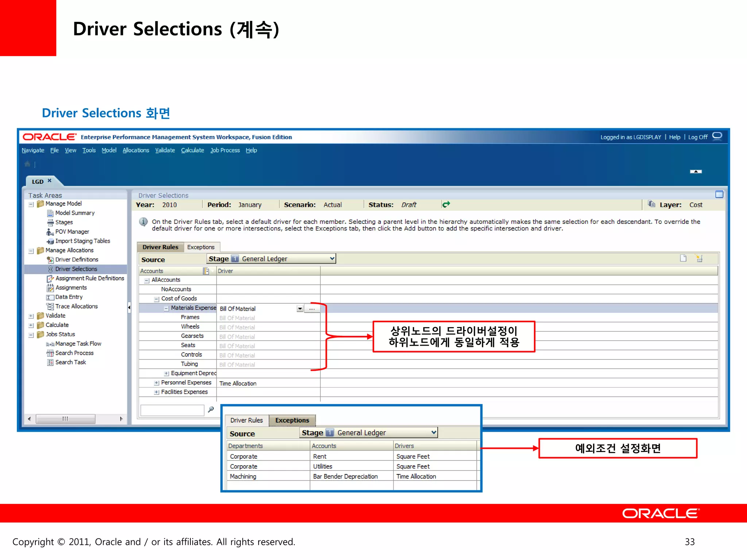Open Driver Definitions in Task Areas

[77, 260]
